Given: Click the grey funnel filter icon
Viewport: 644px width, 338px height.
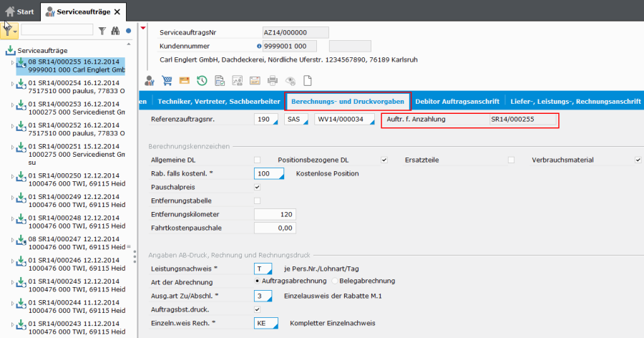Looking at the screenshot, I should click(102, 31).
